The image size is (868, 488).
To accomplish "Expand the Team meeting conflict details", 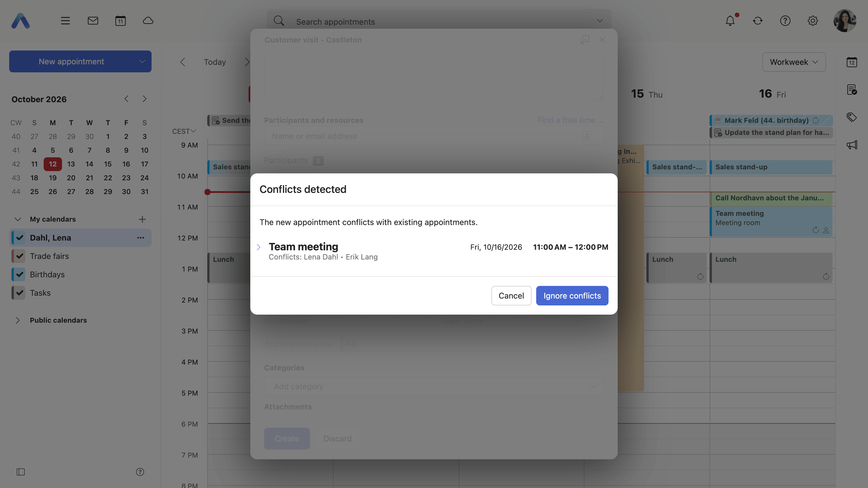I will tap(258, 247).
